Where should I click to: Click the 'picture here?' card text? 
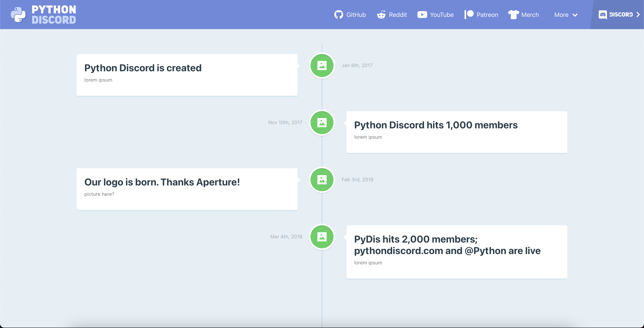click(99, 194)
